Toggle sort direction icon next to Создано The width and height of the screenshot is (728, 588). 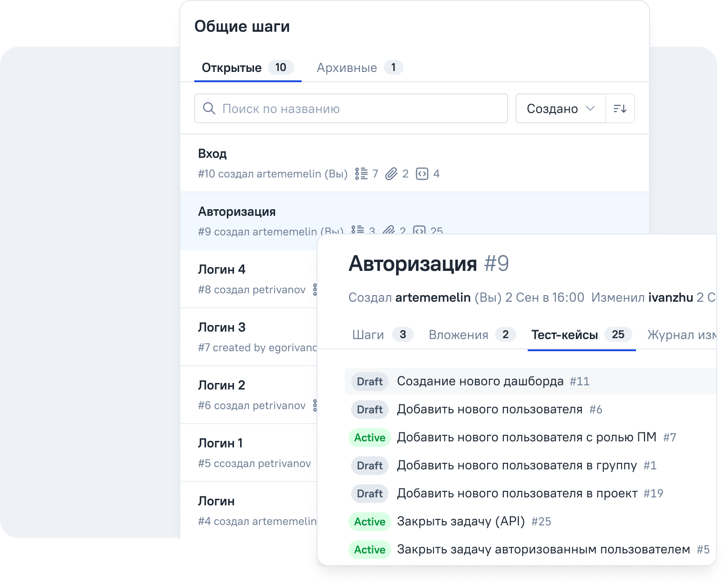(620, 108)
